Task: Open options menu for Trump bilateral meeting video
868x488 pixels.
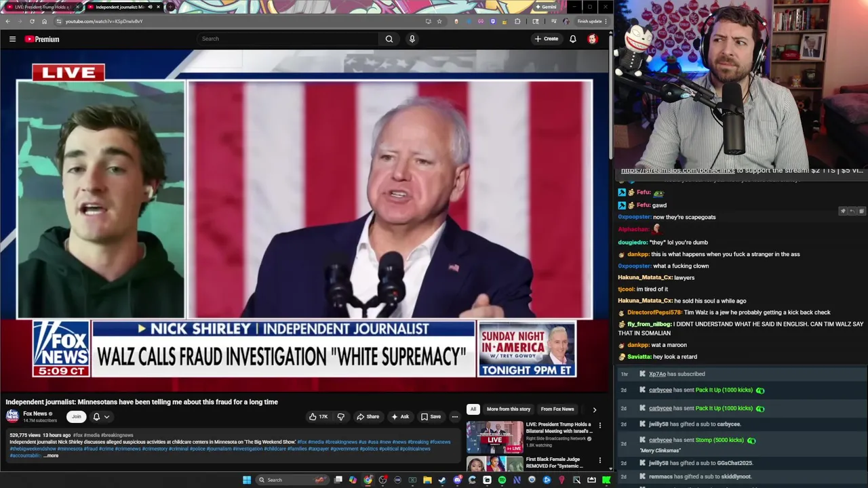Action: coord(599,426)
